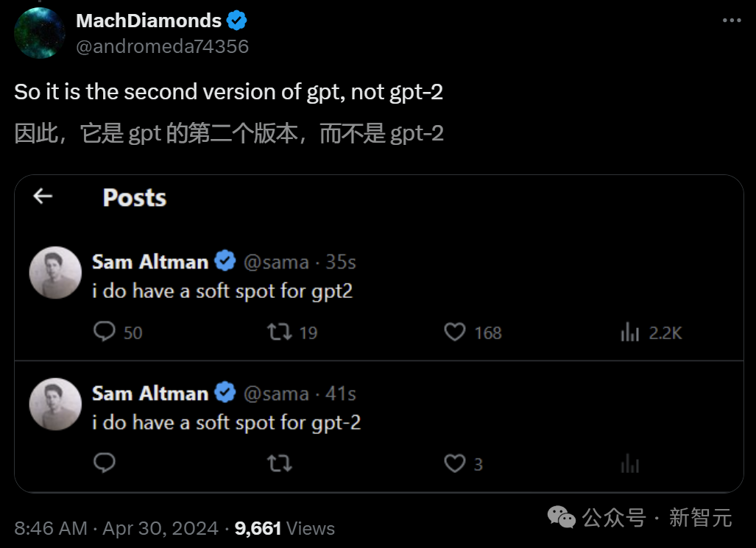Like the gpt2 tweet with 168 likes
The width and height of the screenshot is (756, 548).
(455, 332)
